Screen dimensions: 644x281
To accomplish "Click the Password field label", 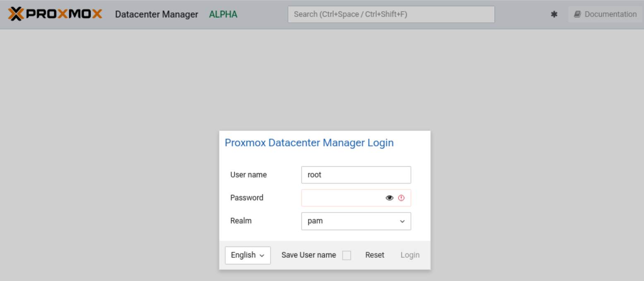I will tap(247, 198).
